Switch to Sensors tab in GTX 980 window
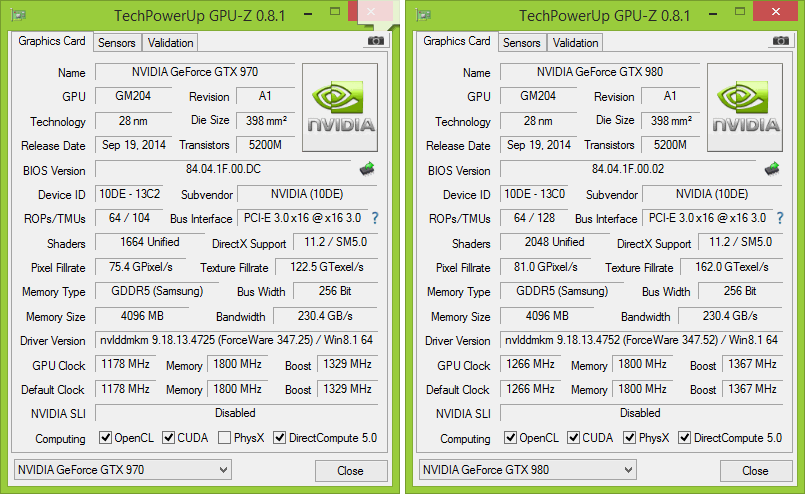This screenshot has width=805, height=494. point(522,43)
